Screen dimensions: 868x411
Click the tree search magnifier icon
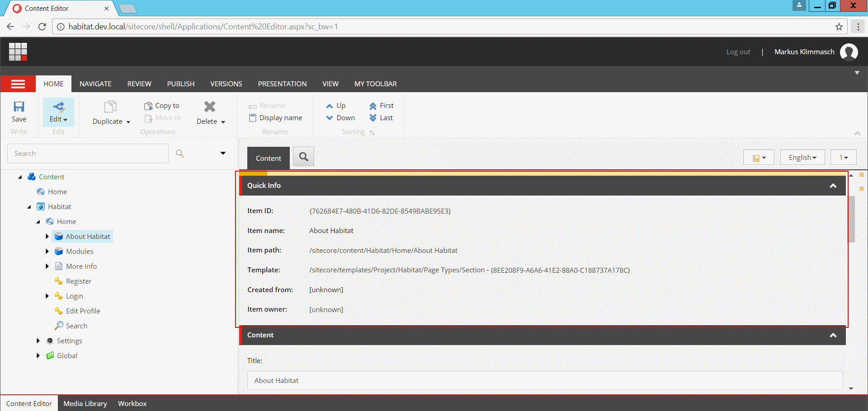tap(180, 154)
